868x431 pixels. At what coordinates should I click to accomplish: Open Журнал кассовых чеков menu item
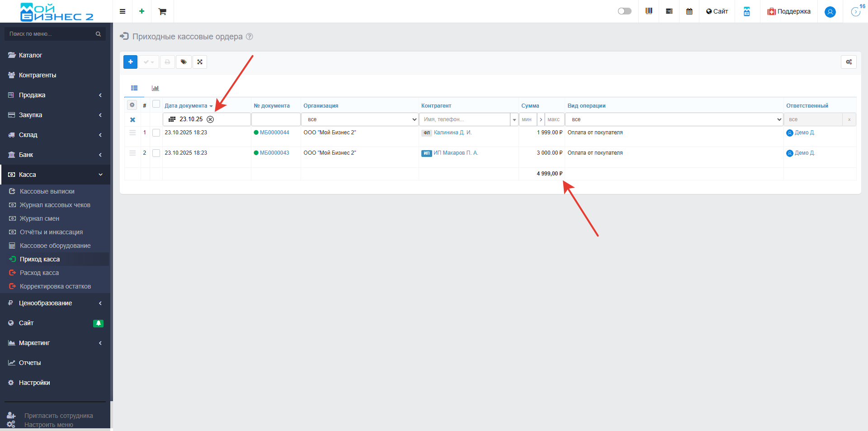(55, 205)
